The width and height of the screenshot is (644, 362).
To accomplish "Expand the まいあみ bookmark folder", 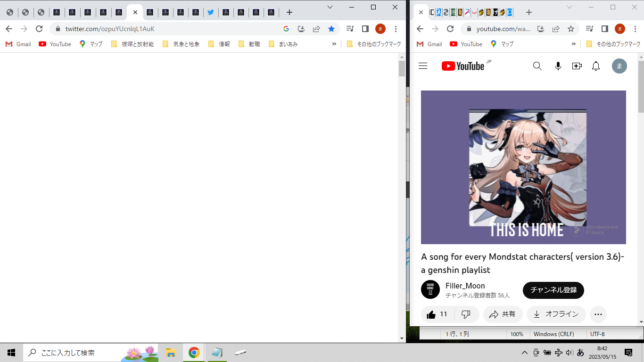I will (x=283, y=44).
